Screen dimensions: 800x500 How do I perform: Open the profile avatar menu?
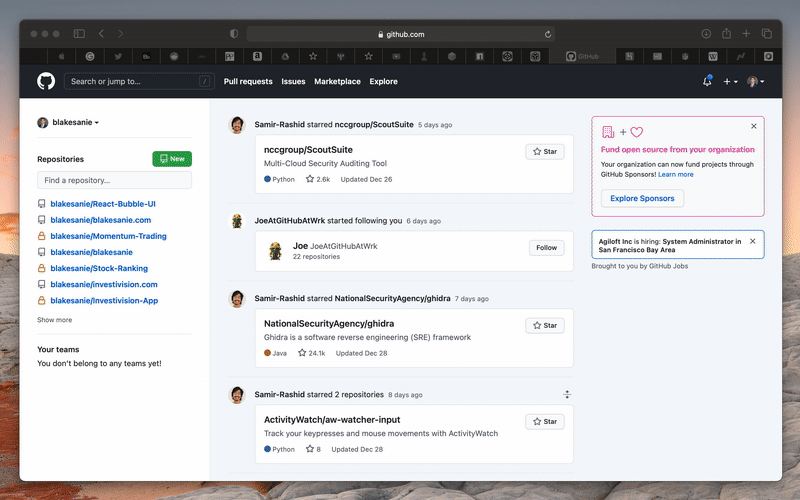[x=756, y=82]
